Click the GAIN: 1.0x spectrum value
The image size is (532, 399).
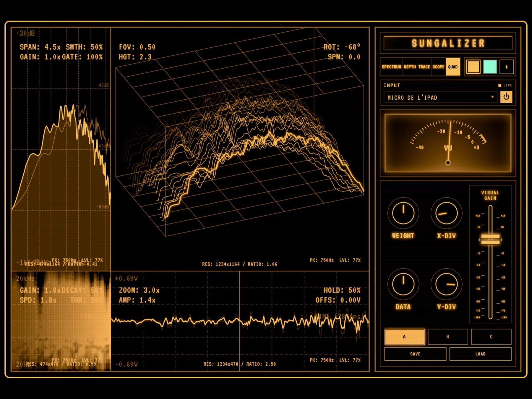click(x=40, y=57)
